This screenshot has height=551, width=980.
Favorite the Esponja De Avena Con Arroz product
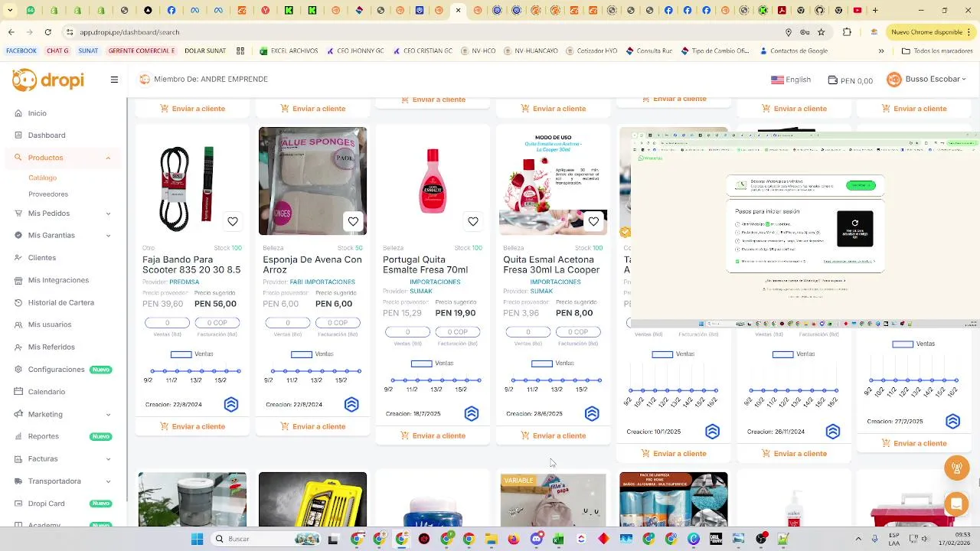353,222
